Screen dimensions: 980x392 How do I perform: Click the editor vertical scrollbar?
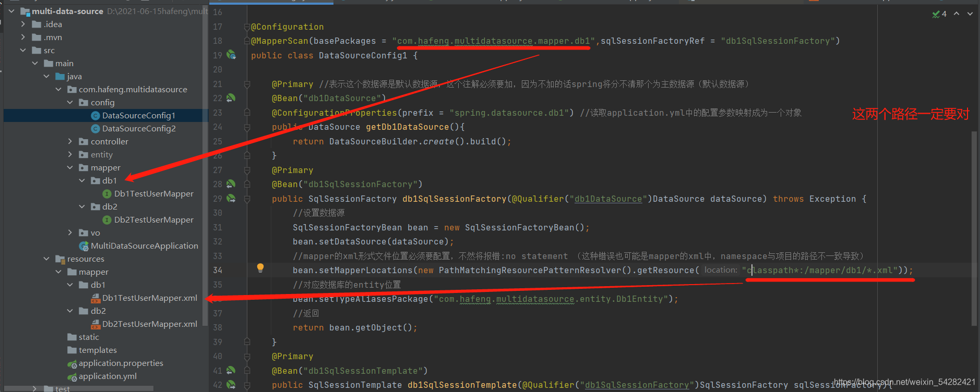pos(974,228)
